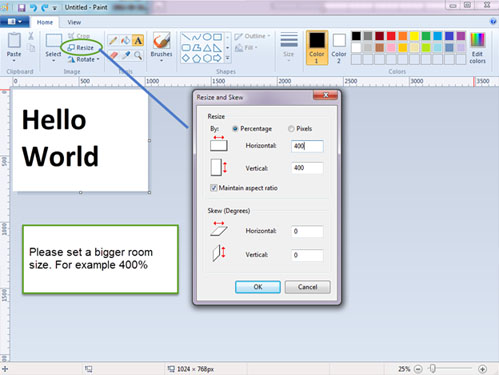The image size is (499, 375).
Task: Select the Triangle shape
Action: click(x=207, y=48)
